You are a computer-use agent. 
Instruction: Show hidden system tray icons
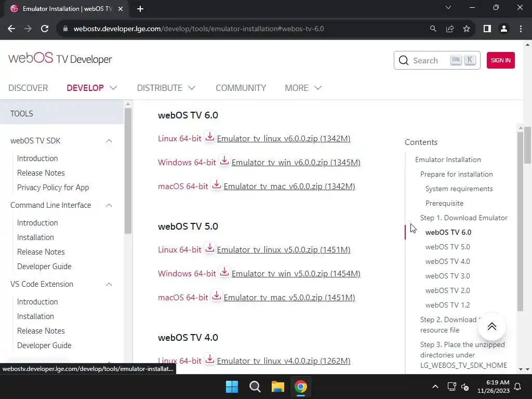435,387
